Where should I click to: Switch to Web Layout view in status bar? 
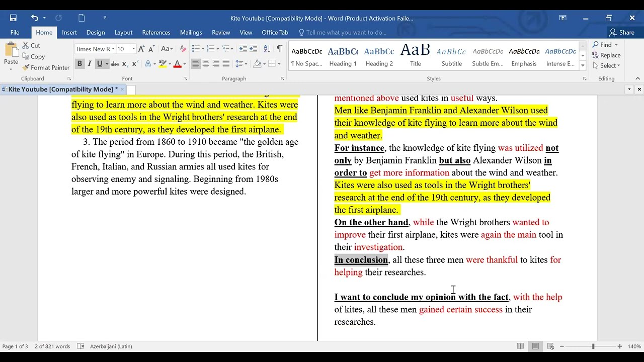coord(550,346)
